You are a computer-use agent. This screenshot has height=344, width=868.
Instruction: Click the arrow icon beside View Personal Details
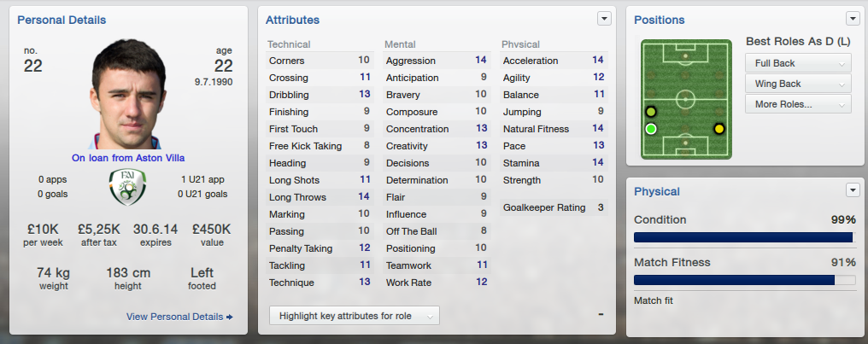(x=230, y=317)
